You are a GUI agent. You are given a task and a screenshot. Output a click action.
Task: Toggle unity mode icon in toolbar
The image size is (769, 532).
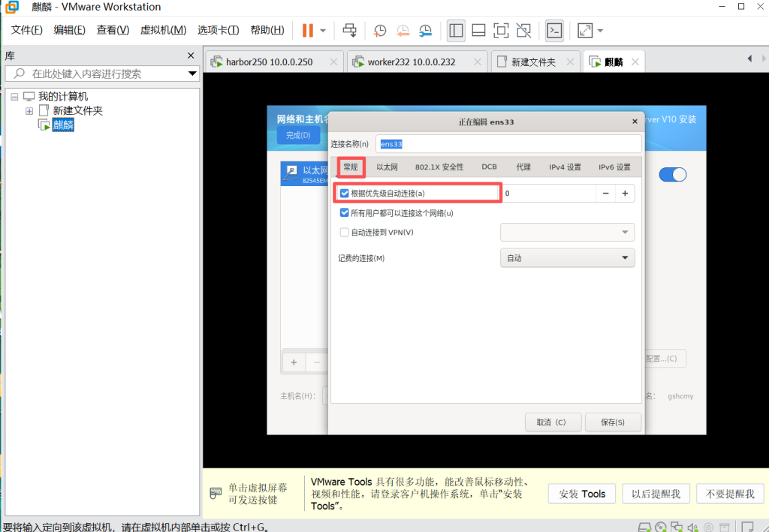[x=524, y=31]
